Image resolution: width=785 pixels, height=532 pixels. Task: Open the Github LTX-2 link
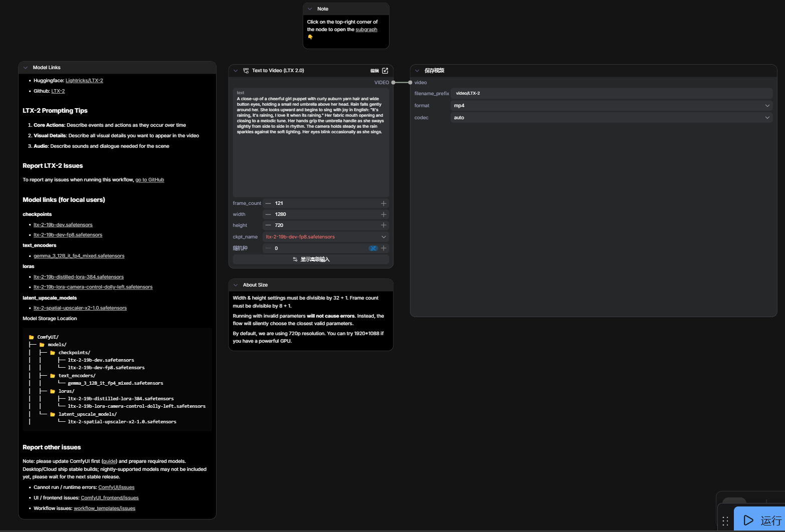pyautogui.click(x=58, y=91)
